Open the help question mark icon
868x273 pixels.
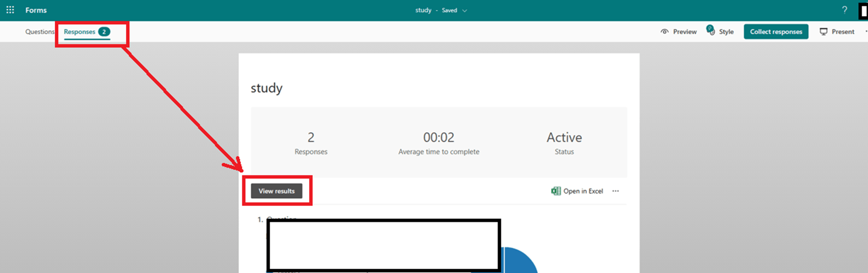[845, 10]
